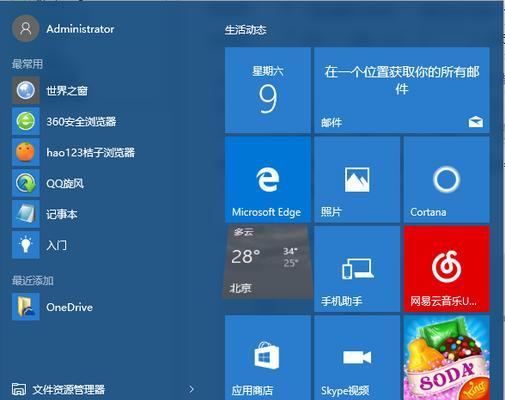Open the Microsoft Edge tile
The width and height of the screenshot is (505, 400).
[x=268, y=179]
